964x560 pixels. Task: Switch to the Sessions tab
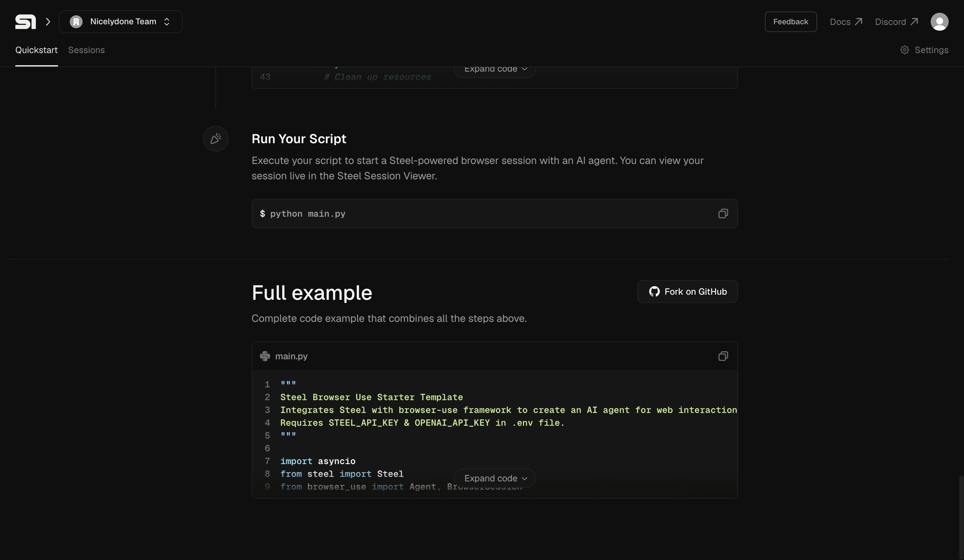[86, 50]
